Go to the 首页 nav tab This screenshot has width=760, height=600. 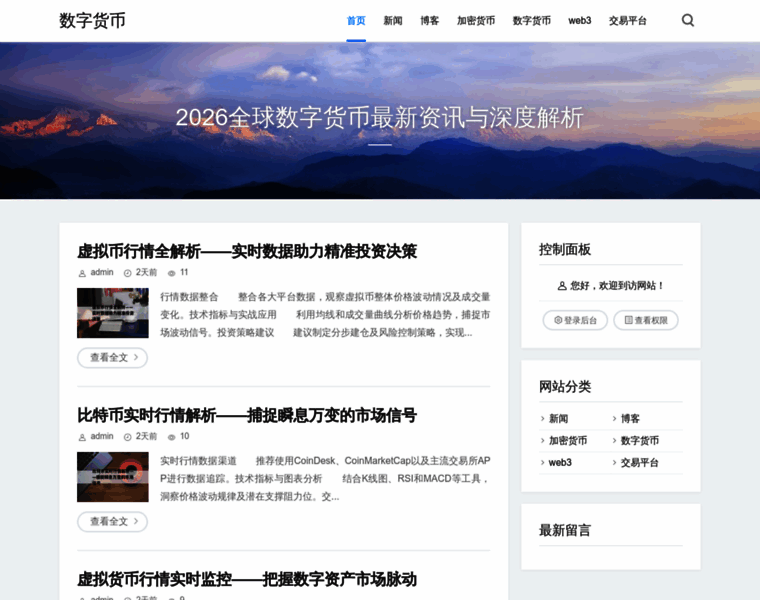click(356, 20)
